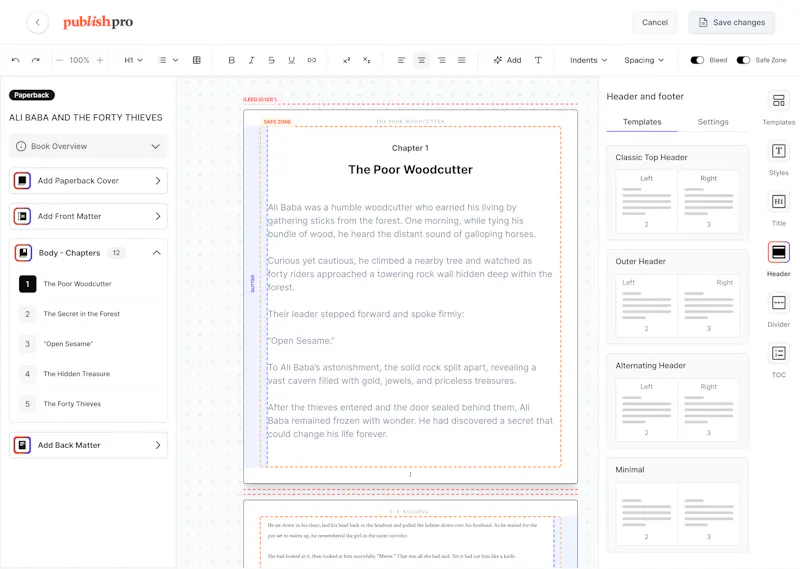Click the chapter title The Poor Woodcutter on page
Image resolution: width=800 pixels, height=569 pixels.
pyautogui.click(x=410, y=169)
